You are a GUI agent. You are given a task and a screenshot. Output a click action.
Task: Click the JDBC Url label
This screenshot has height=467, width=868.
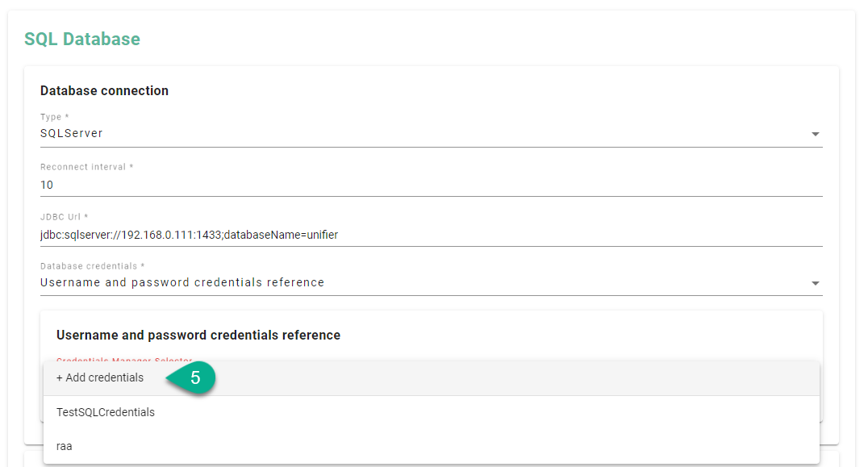tap(64, 217)
